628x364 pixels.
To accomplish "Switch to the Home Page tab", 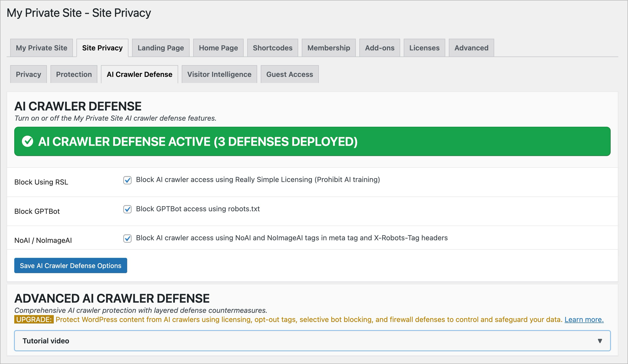I will 218,48.
